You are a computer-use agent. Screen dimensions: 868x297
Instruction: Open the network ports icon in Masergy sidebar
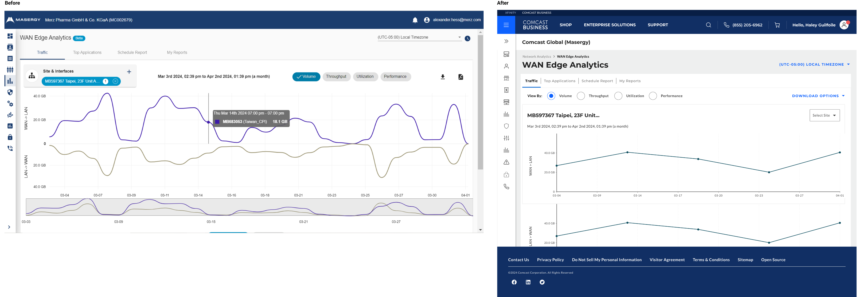(10, 70)
